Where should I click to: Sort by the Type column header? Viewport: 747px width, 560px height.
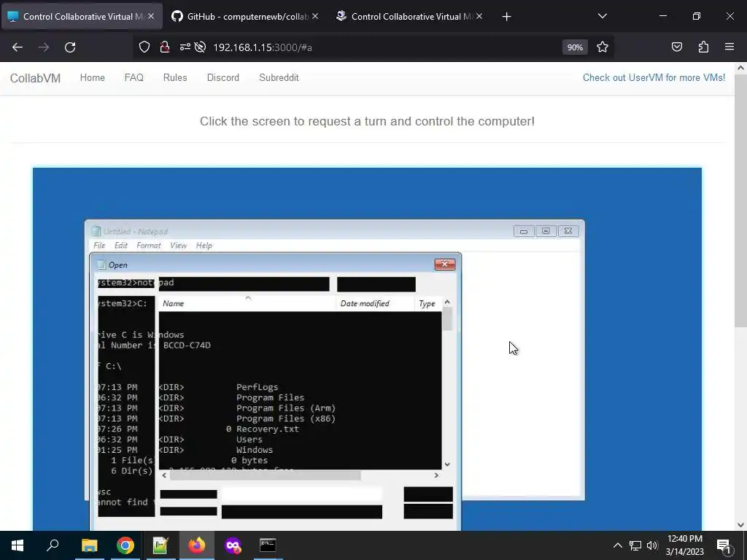point(427,303)
